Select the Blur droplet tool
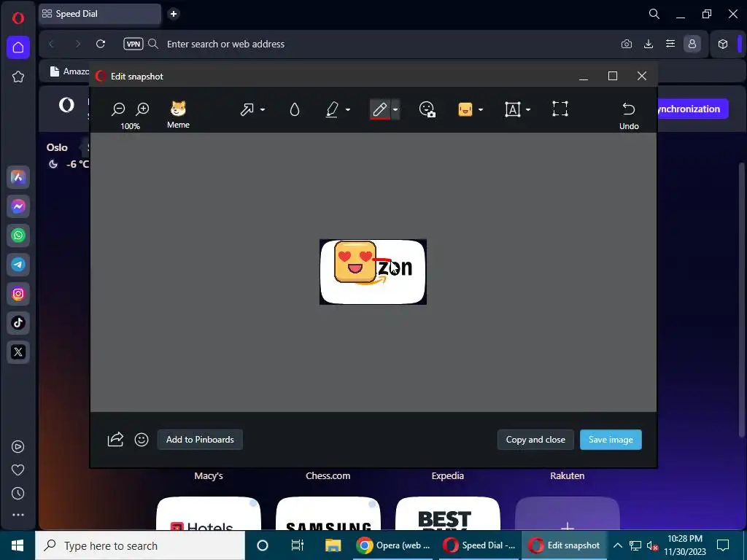Viewport: 747px width, 560px height. point(295,109)
